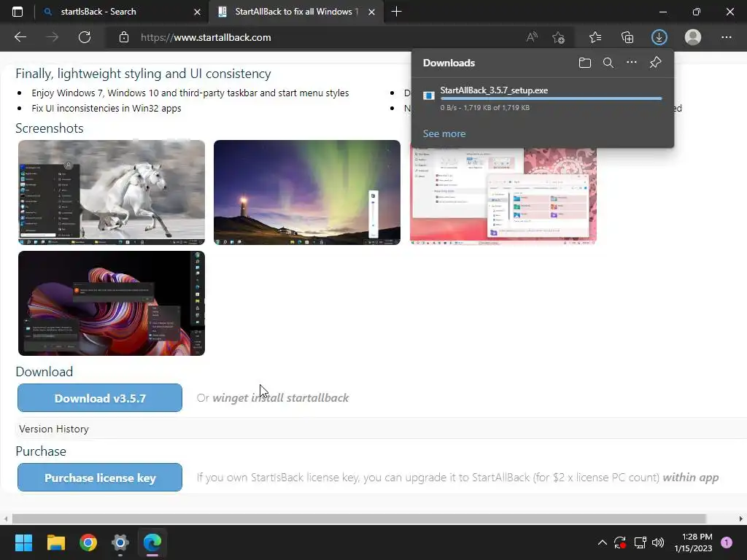The width and height of the screenshot is (747, 560).
Task: Open StartAllBack_3.5.7_setup.exe download
Action: pyautogui.click(x=494, y=90)
